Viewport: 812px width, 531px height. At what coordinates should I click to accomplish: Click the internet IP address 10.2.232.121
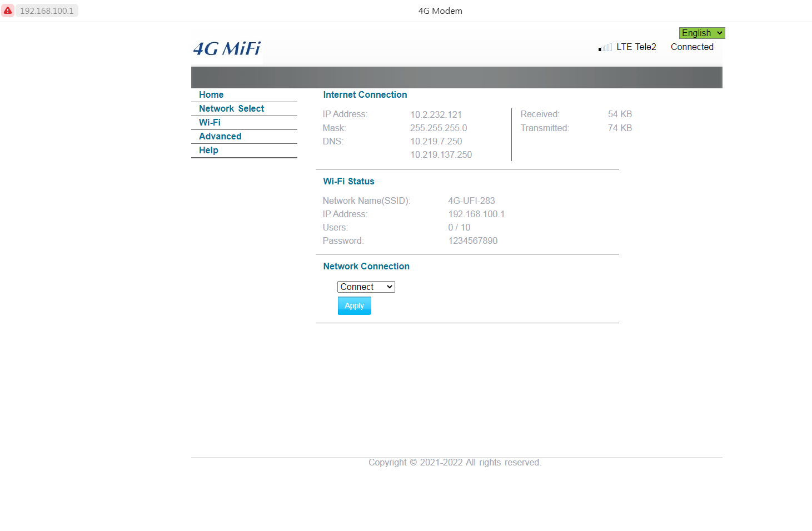click(x=436, y=115)
